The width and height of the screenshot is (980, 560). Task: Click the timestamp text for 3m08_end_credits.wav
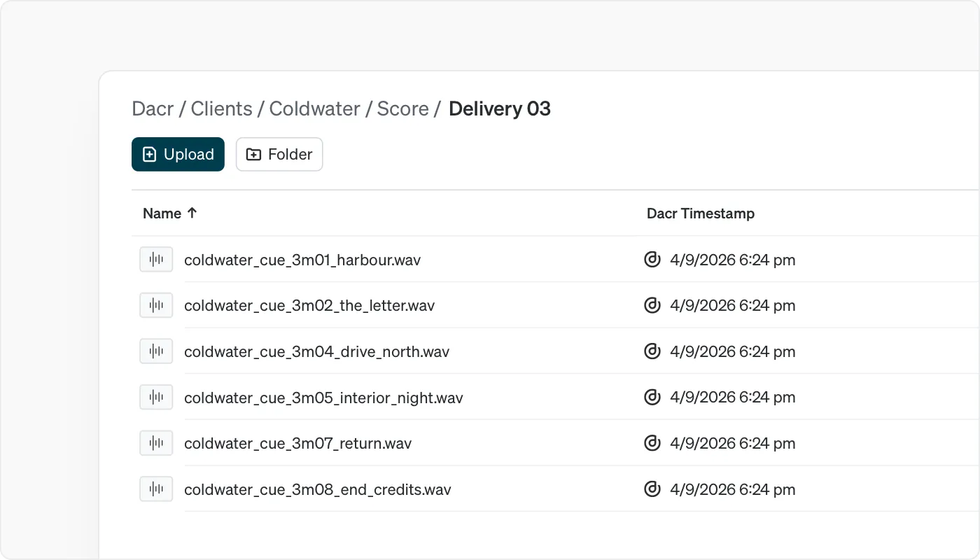(733, 490)
